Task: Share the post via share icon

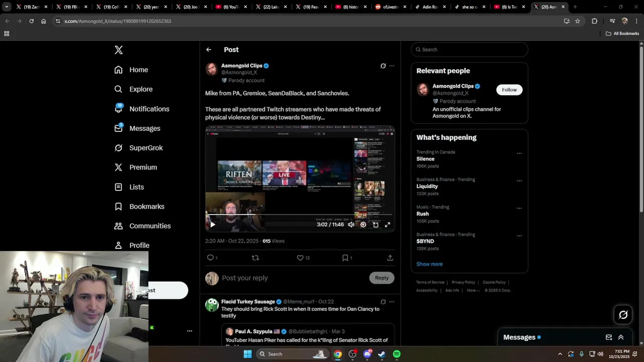Action: click(x=390, y=258)
